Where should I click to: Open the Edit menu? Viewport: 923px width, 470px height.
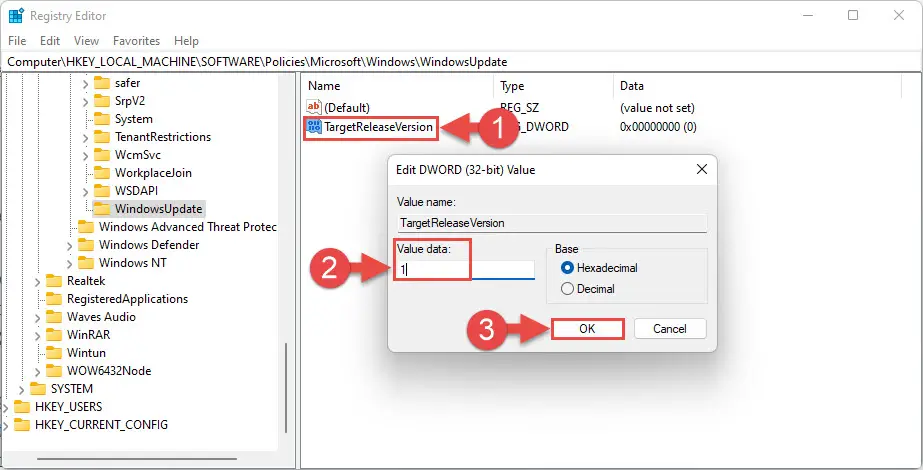(x=50, y=41)
